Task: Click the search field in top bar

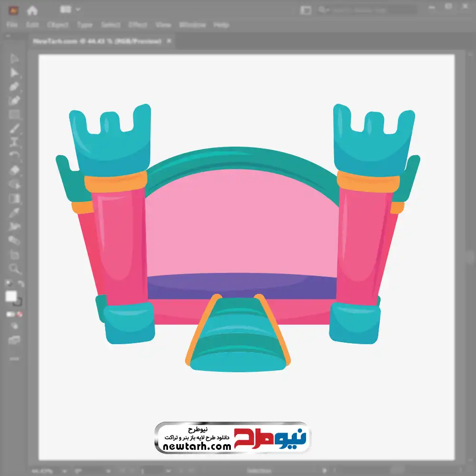Action: [x=367, y=10]
